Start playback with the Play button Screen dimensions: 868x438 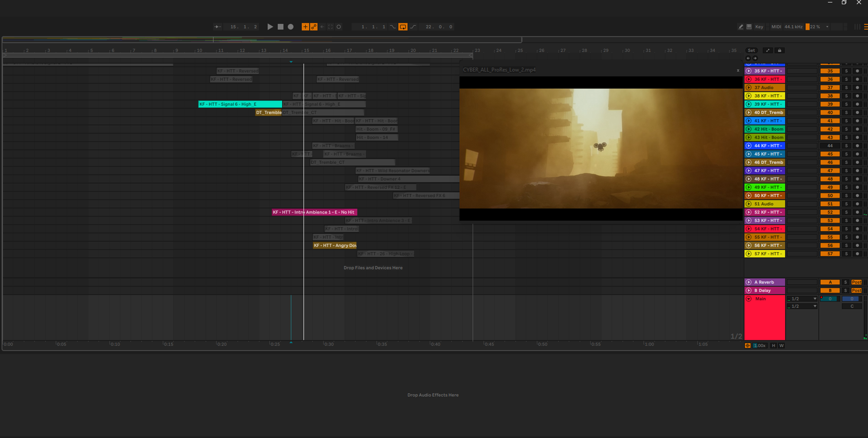pos(270,27)
